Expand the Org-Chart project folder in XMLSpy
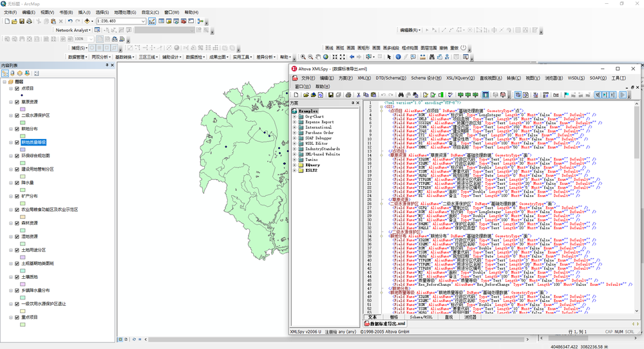Screen dimensions: 644x349 tap(294, 117)
